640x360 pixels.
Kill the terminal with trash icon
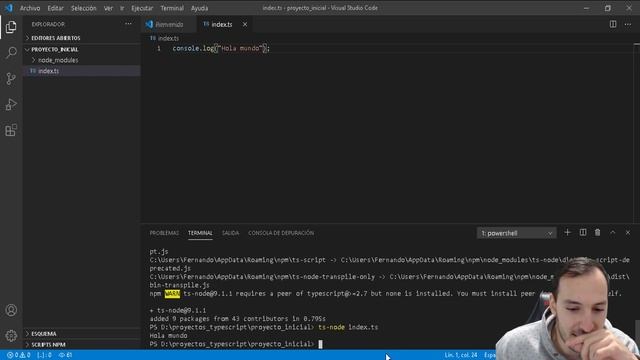pos(598,233)
